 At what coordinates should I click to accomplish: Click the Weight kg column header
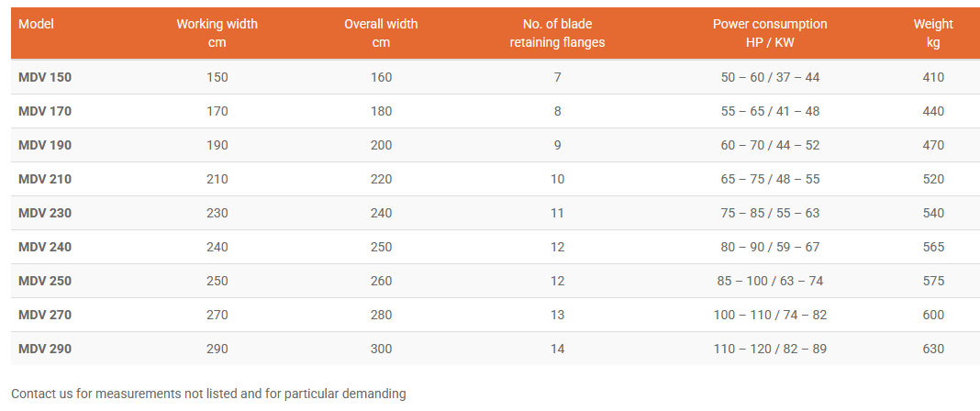pos(933,33)
